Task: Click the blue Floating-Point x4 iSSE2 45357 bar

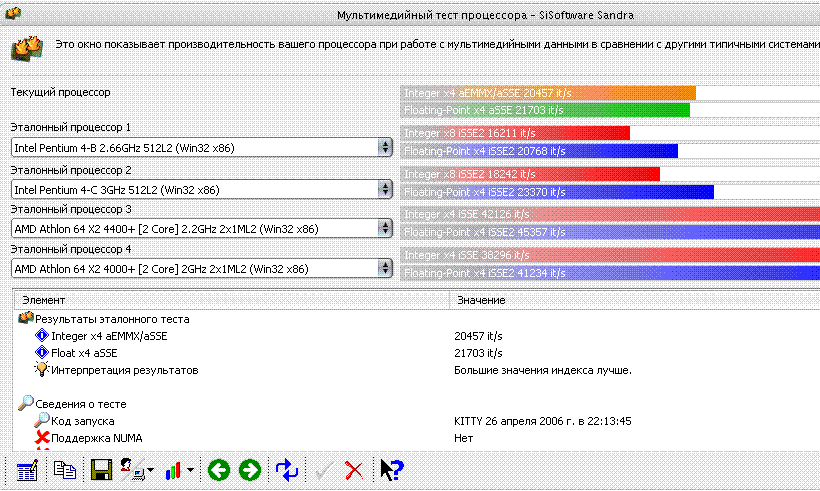Action: coord(610,232)
